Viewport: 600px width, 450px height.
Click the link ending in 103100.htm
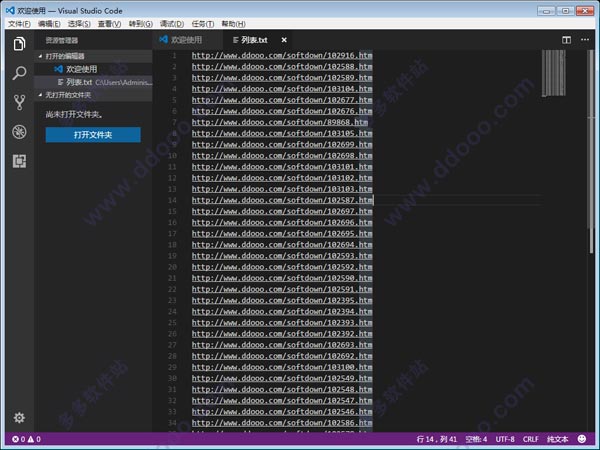[282, 367]
